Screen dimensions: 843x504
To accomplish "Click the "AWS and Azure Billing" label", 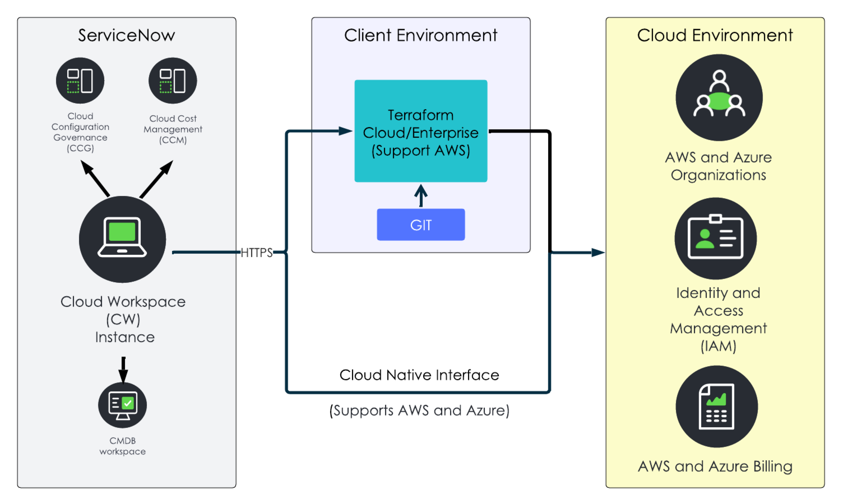I will pyautogui.click(x=715, y=466).
